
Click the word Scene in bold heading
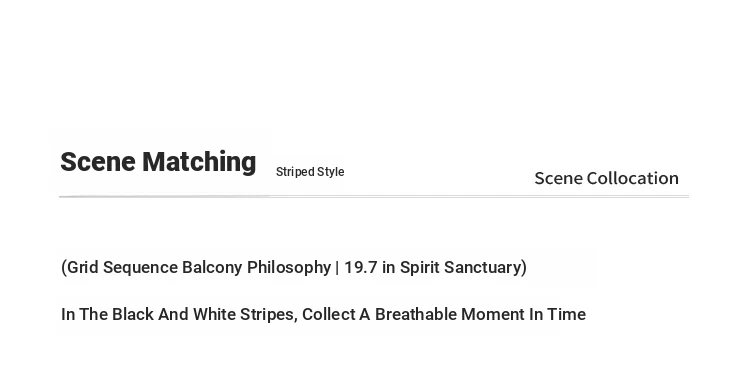tap(98, 162)
